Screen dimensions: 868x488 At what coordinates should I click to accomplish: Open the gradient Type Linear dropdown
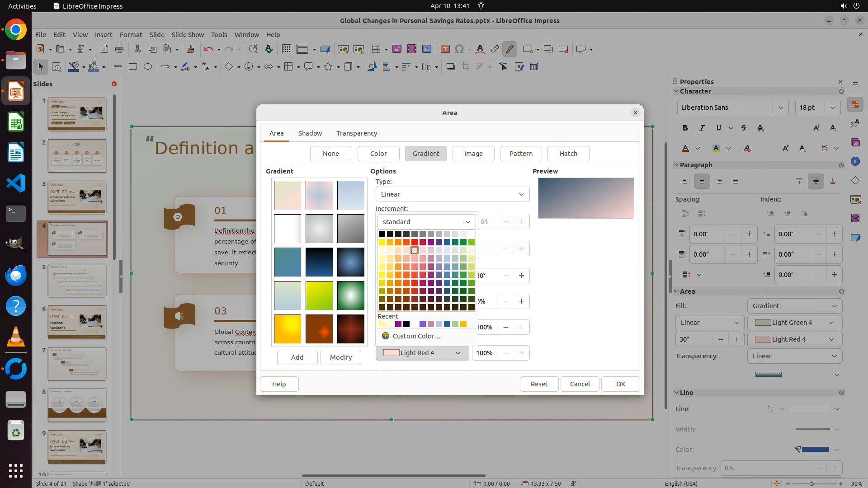[452, 194]
